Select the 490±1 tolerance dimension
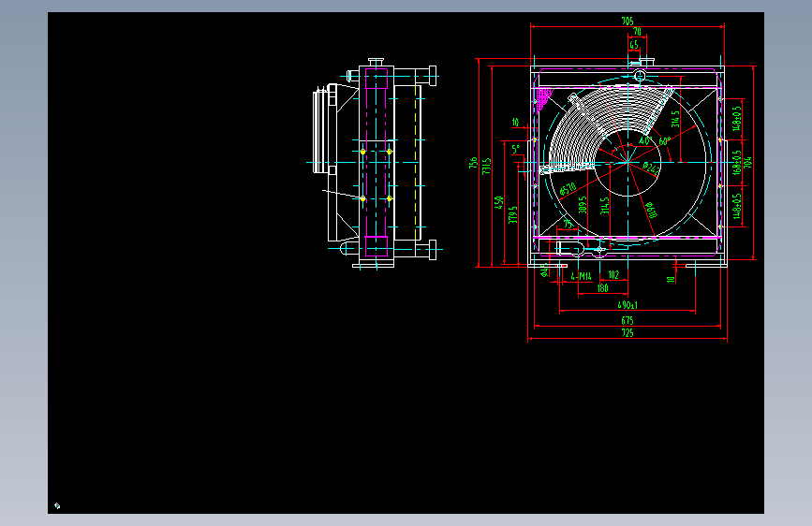Screen dimensions: 812x526 (627, 305)
